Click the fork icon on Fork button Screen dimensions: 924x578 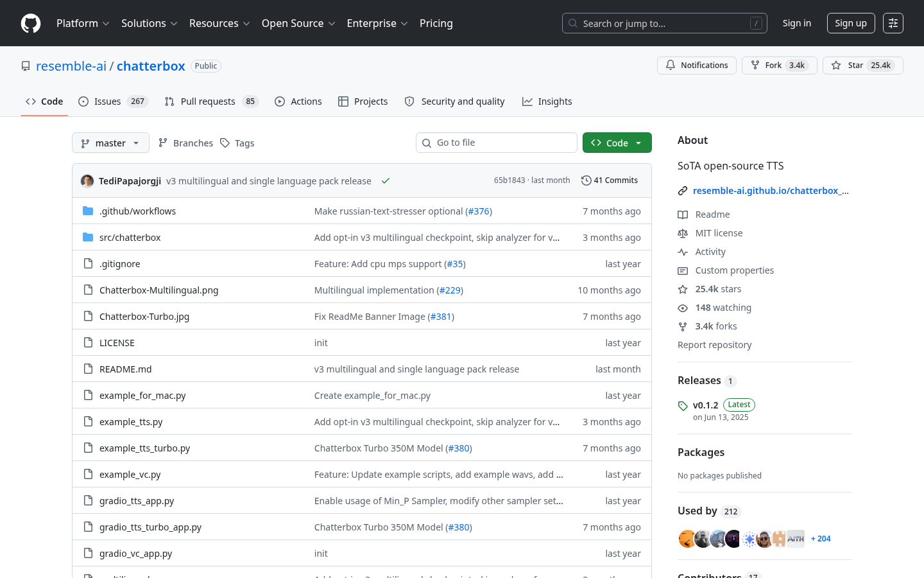755,66
